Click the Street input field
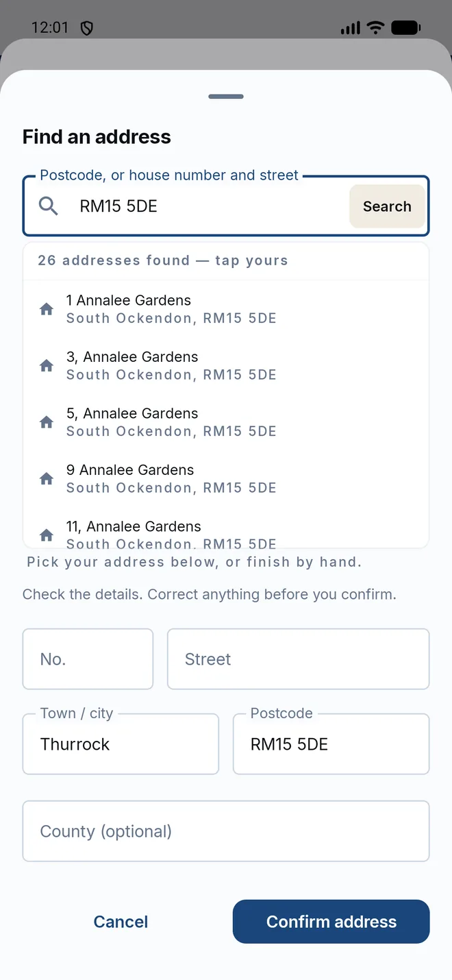 pos(298,659)
